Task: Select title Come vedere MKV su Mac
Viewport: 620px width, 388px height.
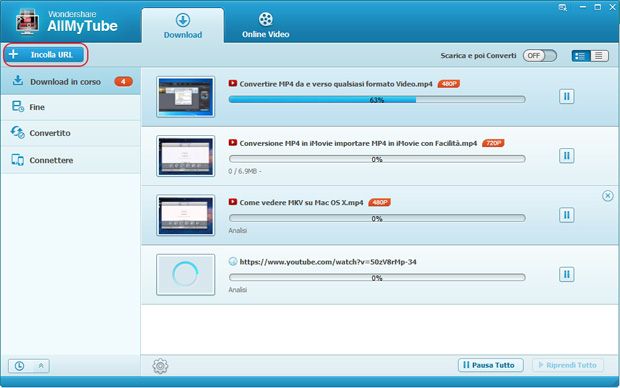Action: [301, 203]
